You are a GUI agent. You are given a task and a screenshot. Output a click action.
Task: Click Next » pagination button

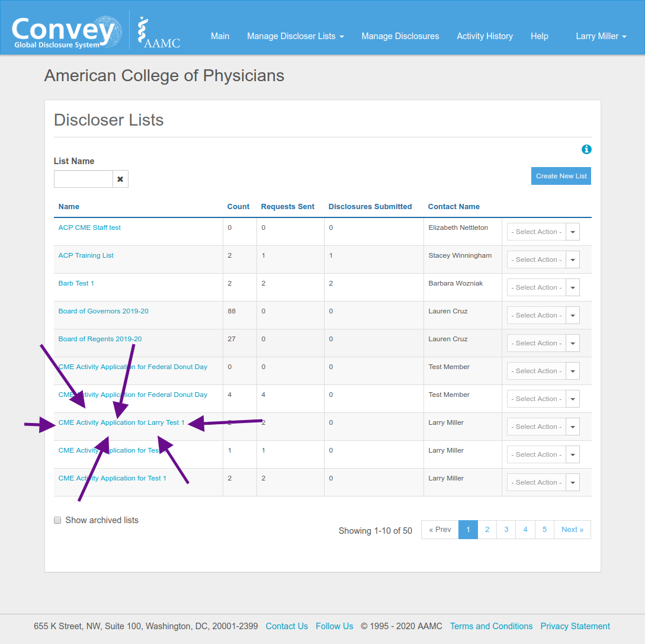click(x=572, y=530)
